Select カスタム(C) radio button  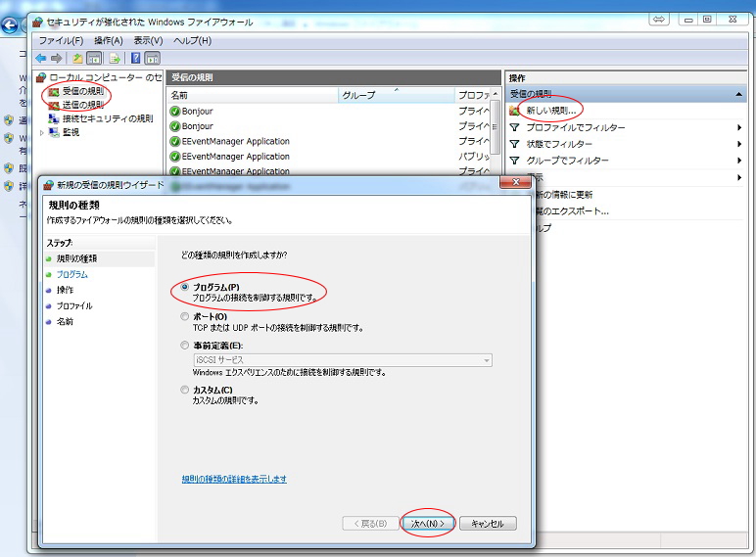coord(185,390)
